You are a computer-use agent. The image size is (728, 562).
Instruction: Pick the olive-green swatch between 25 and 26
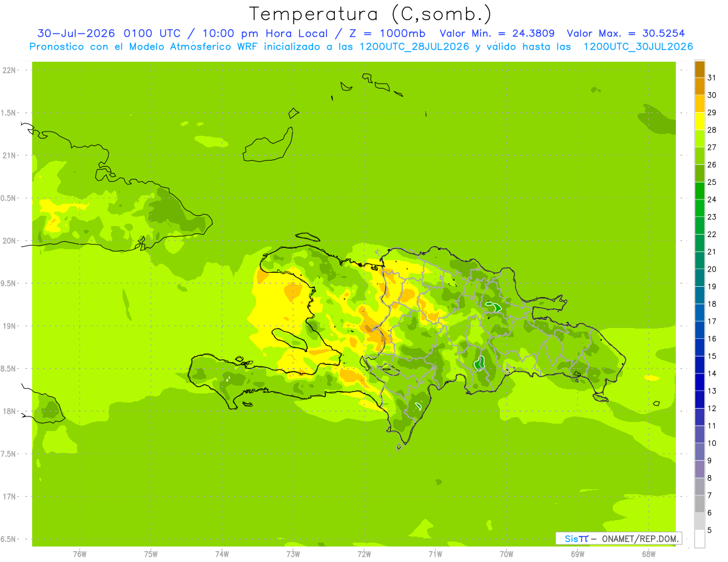click(x=699, y=174)
